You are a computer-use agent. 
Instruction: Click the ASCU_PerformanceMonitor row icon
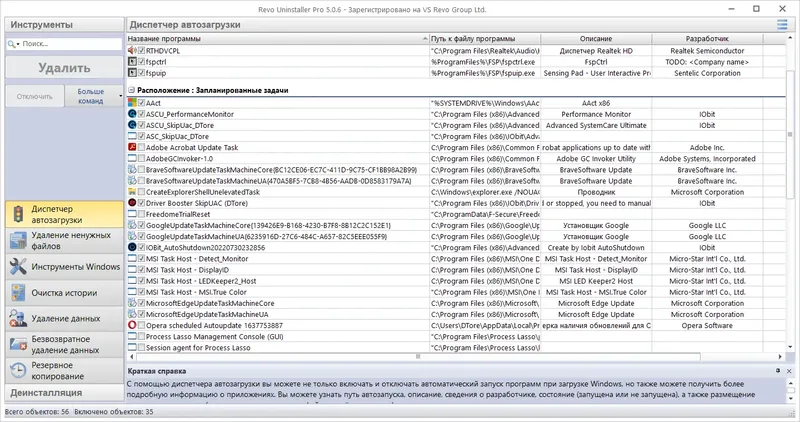132,114
